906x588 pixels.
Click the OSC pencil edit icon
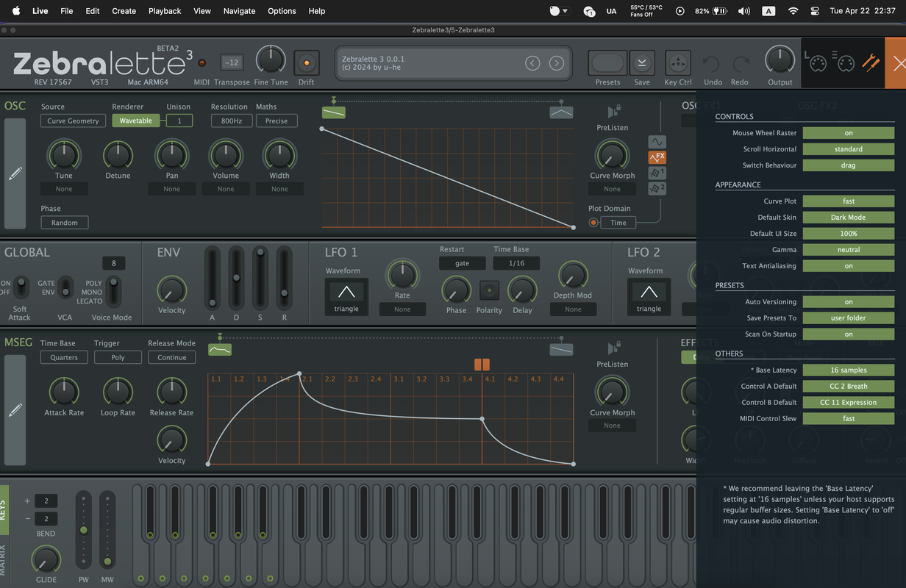click(x=15, y=173)
